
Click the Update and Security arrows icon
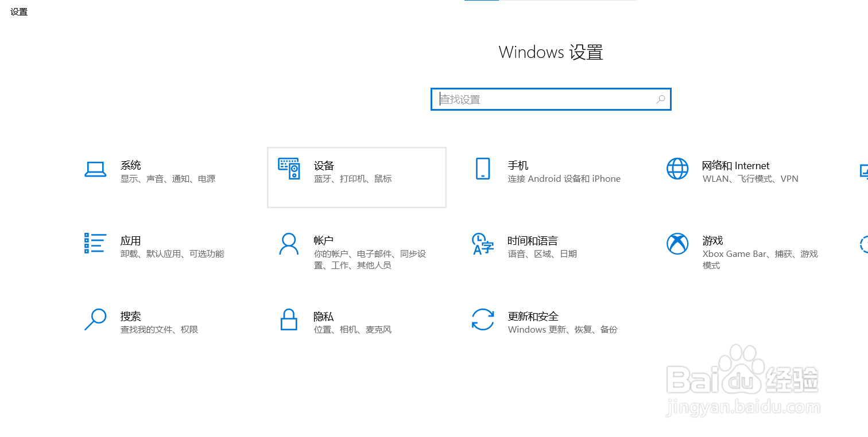[x=483, y=319]
